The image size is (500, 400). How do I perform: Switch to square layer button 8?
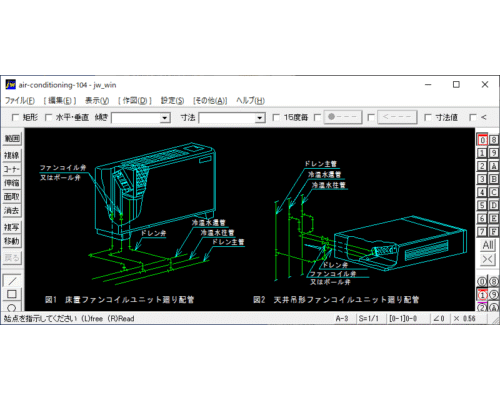point(494,140)
